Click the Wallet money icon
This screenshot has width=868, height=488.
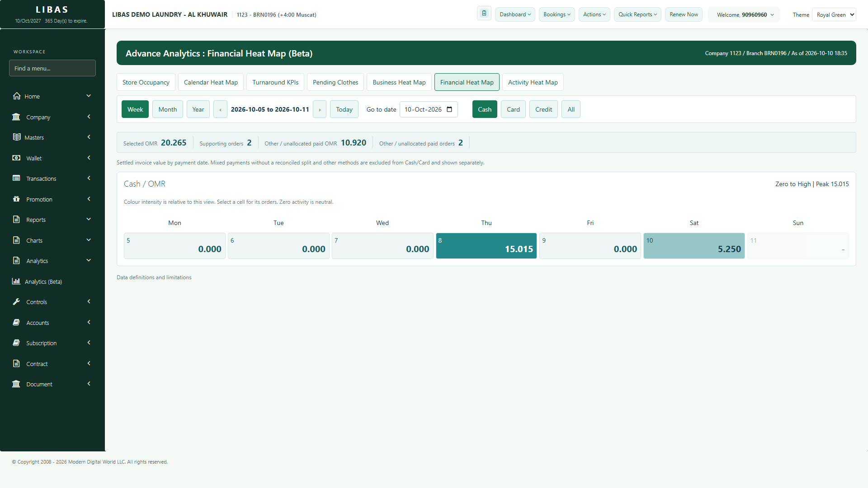(16, 158)
